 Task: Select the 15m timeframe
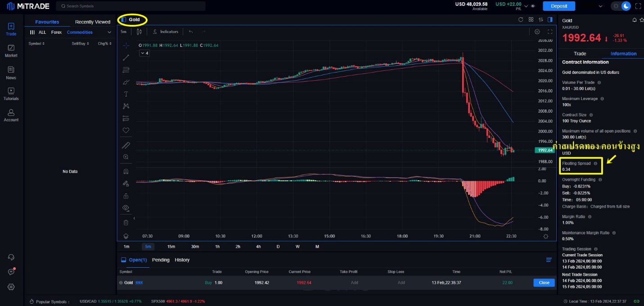(x=171, y=247)
